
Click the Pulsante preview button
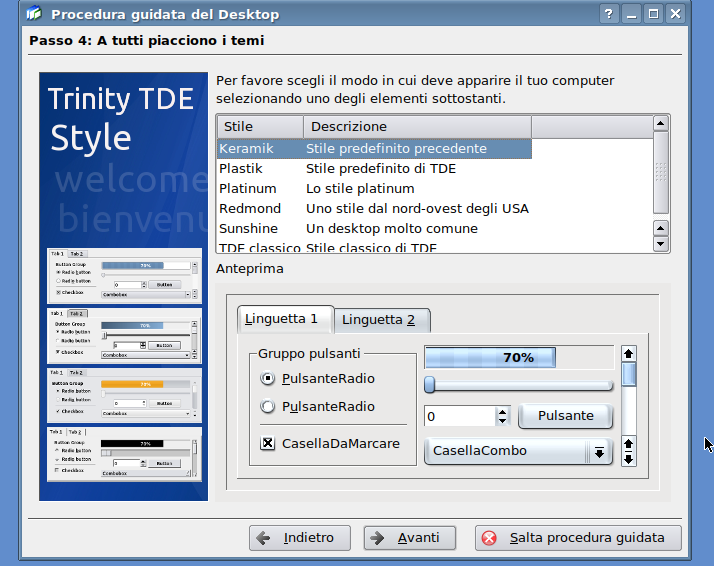point(566,416)
